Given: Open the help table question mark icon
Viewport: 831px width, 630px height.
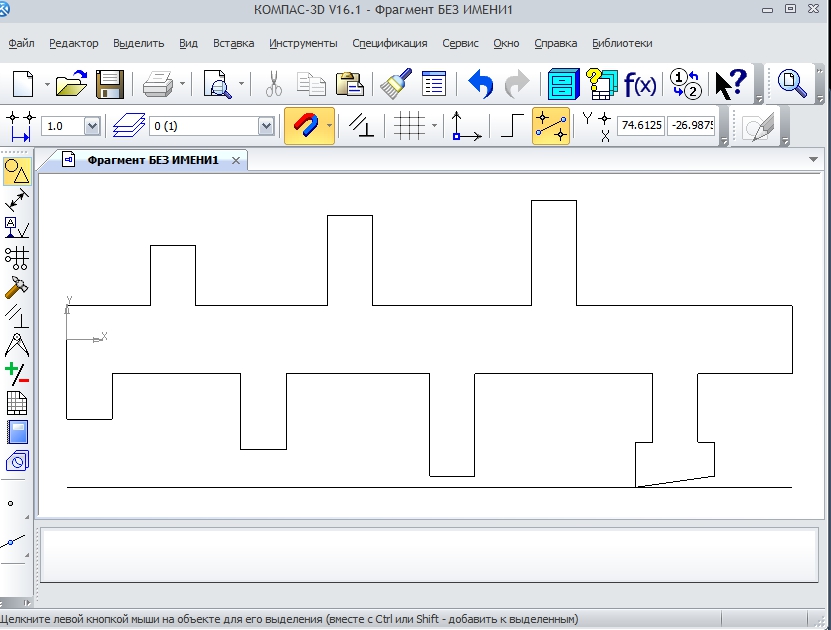Looking at the screenshot, I should coord(601,84).
